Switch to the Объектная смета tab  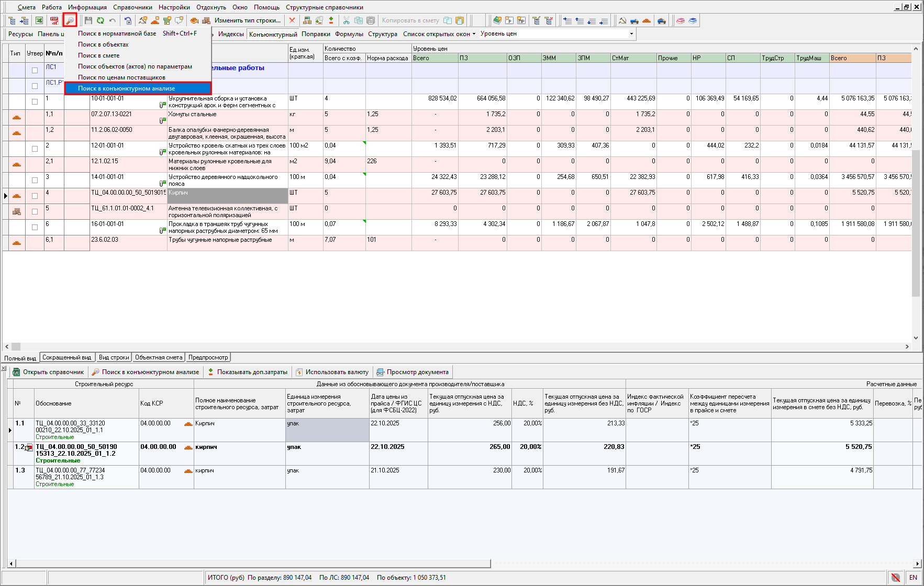(159, 357)
